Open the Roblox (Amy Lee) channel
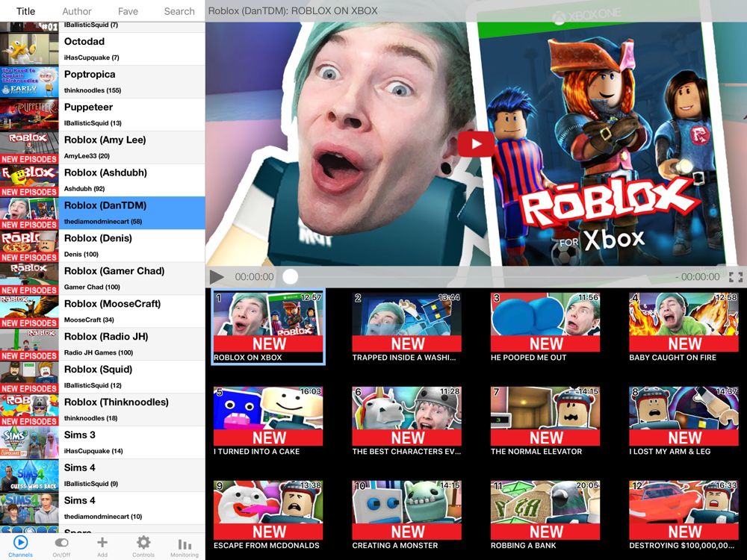Viewport: 747px width, 560px height. coord(102,148)
